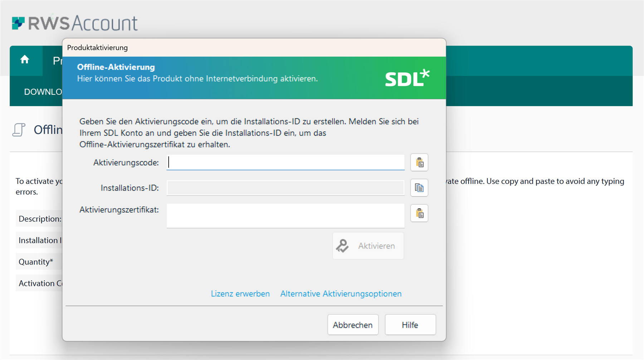
Task: Click the key icon on the Aktivieren button
Action: click(342, 246)
